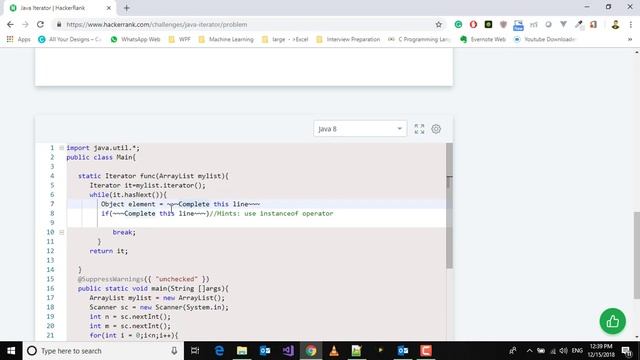Click the gray shield extension icon
640x360 pixels.
[503, 24]
